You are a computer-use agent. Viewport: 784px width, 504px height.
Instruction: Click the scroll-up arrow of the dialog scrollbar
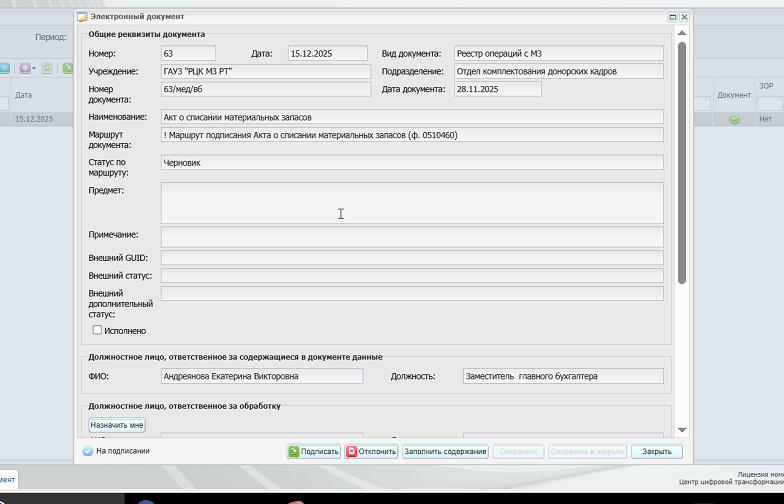pyautogui.click(x=682, y=33)
